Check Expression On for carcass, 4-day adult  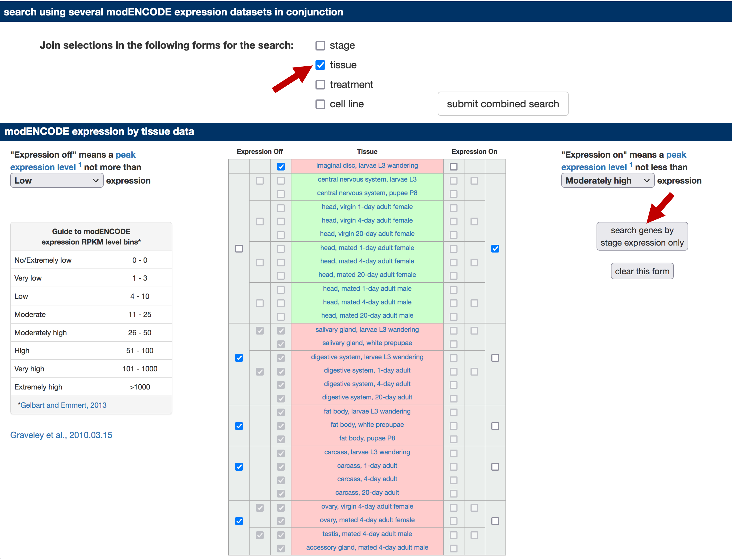pos(453,480)
